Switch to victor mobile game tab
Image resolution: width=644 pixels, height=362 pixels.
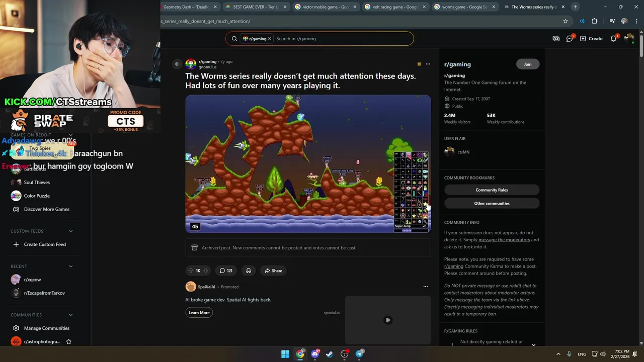pyautogui.click(x=325, y=7)
